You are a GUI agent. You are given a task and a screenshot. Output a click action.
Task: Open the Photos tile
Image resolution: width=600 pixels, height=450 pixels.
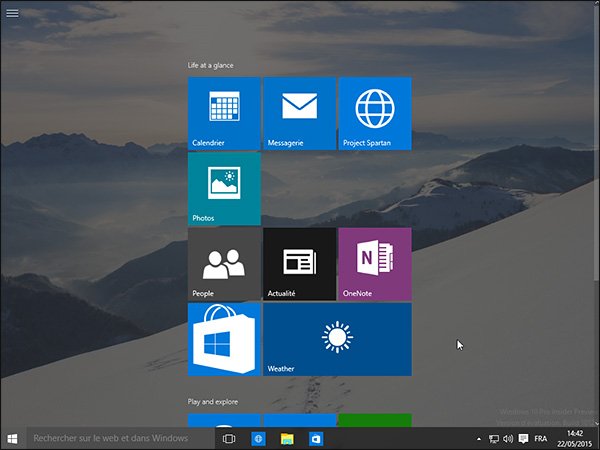[224, 189]
